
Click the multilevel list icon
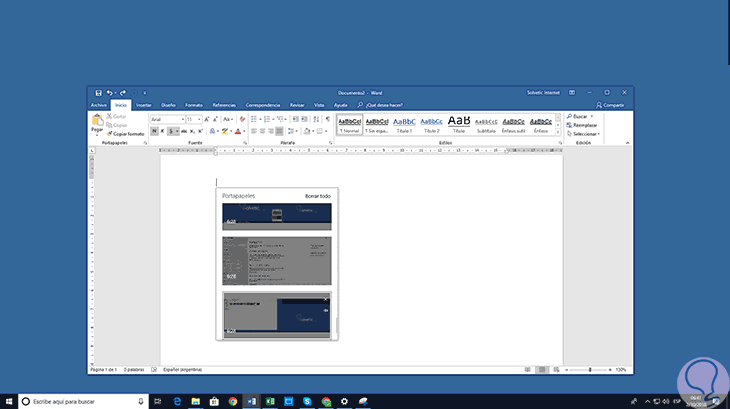(280, 120)
